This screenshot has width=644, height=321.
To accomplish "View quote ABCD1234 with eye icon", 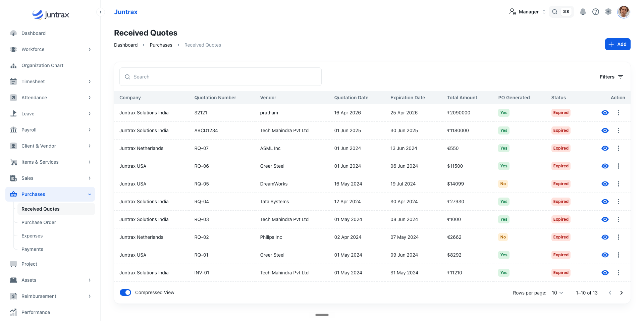I will [x=605, y=130].
